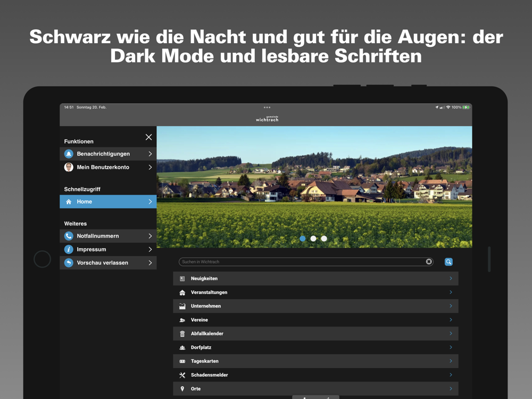Select Home under Schnellzugriff
This screenshot has height=399, width=532.
[x=108, y=202]
